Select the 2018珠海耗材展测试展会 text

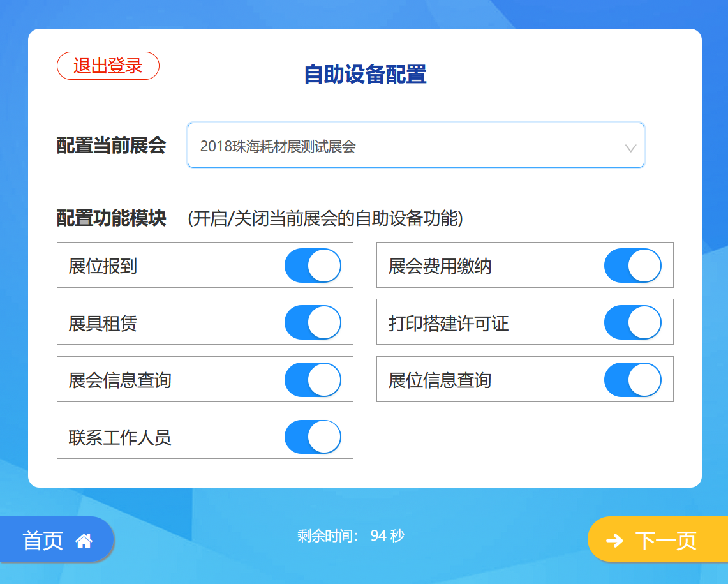tap(278, 146)
